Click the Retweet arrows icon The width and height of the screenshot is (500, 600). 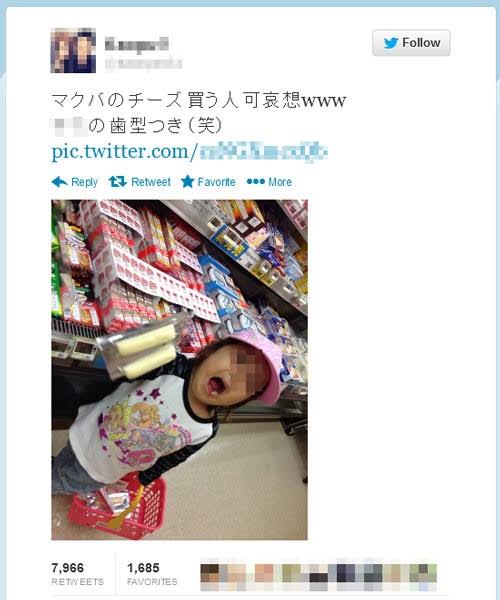[117, 181]
